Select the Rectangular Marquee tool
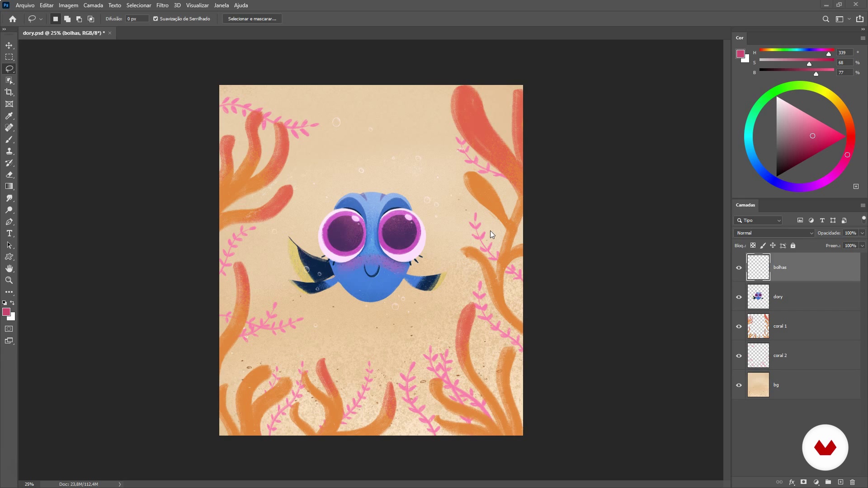The width and height of the screenshot is (868, 488). pyautogui.click(x=9, y=57)
